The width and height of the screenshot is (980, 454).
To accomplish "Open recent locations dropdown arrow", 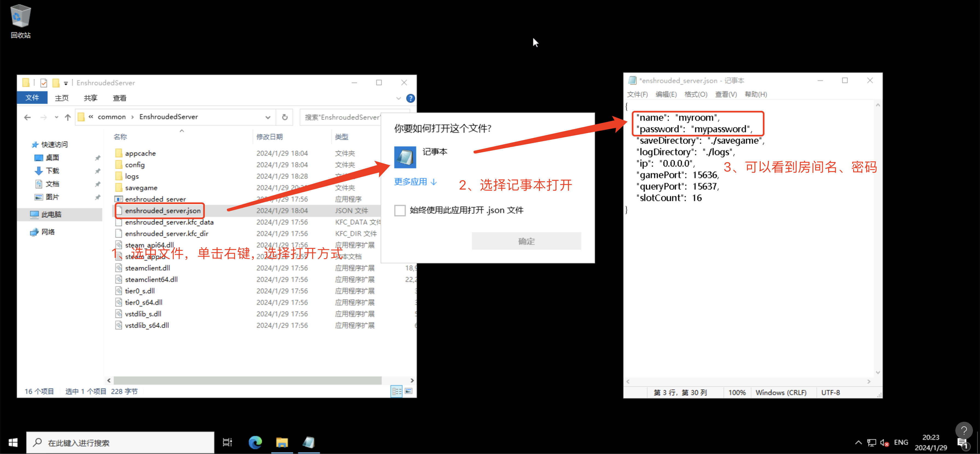I will [56, 117].
